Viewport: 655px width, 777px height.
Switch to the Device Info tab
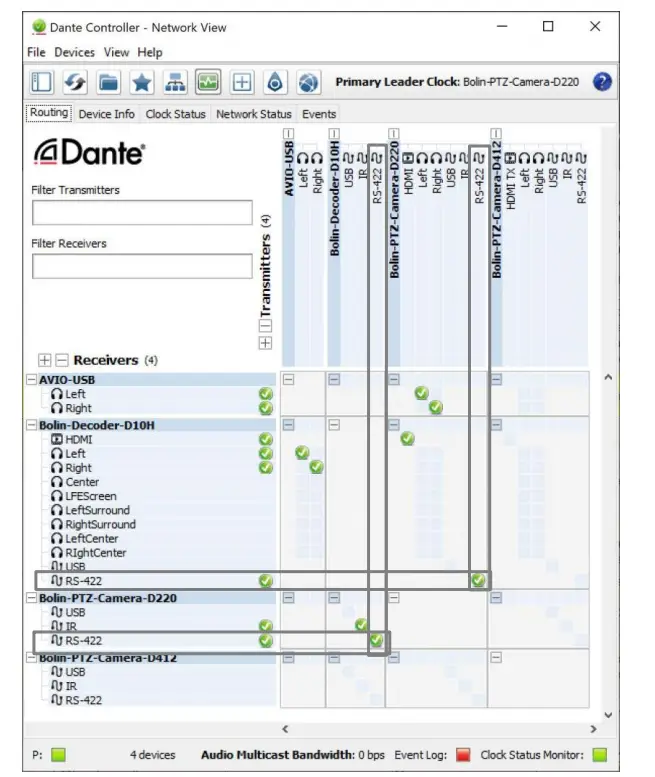point(107,114)
